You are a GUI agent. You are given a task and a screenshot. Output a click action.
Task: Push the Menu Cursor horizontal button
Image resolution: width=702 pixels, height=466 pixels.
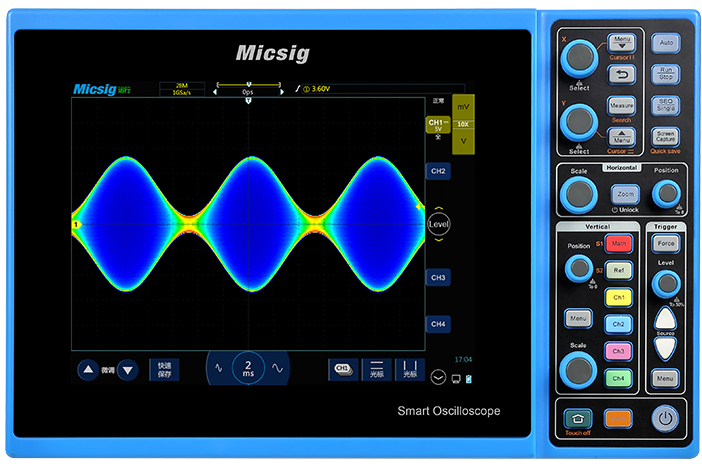point(621,137)
